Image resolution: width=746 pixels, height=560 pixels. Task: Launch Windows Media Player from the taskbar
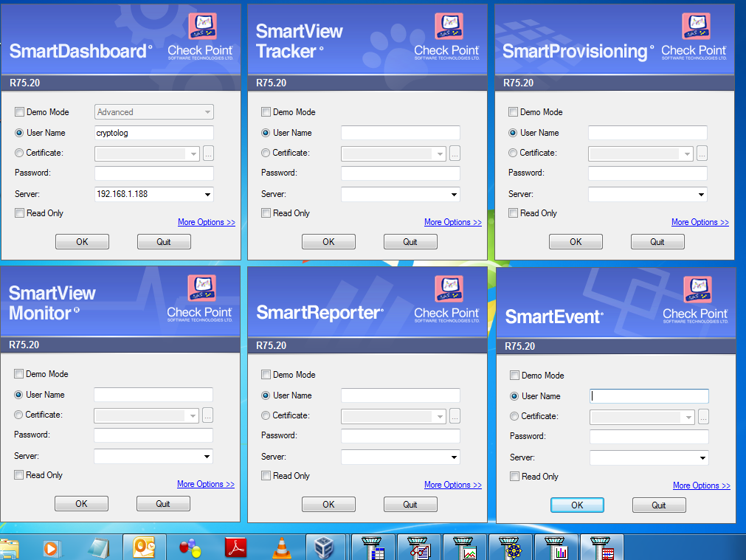pyautogui.click(x=50, y=548)
